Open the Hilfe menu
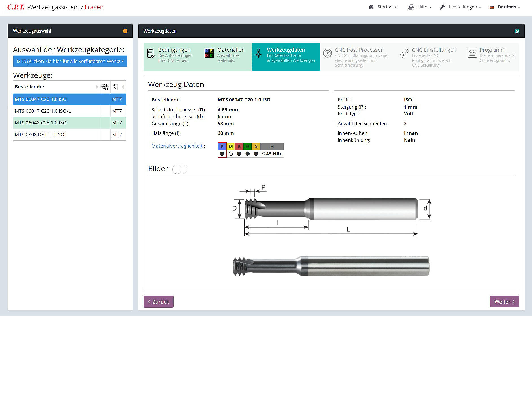This screenshot has height=394, width=532. point(420,7)
